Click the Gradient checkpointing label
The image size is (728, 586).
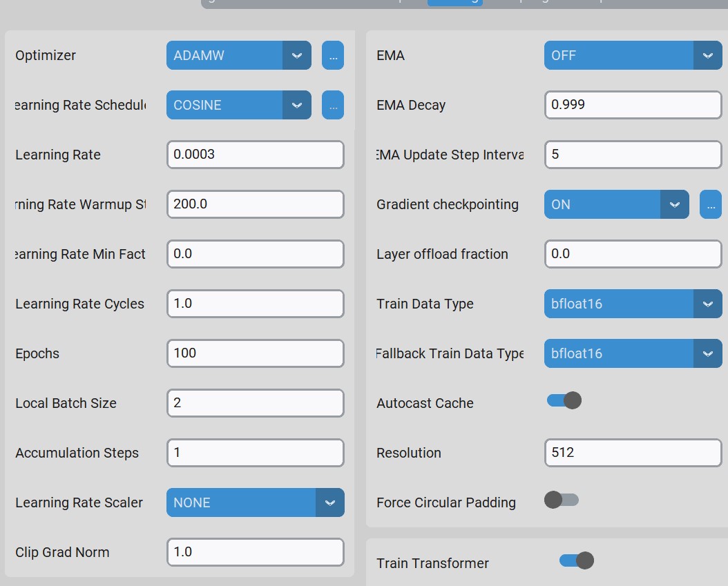tap(448, 204)
